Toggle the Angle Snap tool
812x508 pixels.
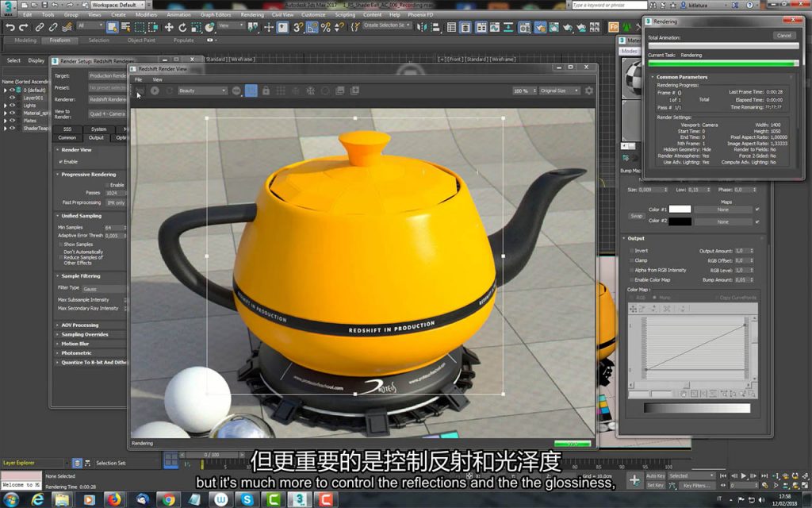point(312,27)
